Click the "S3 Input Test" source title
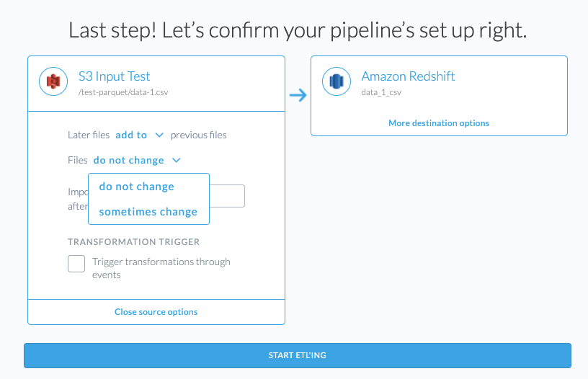The height and width of the screenshot is (379, 588). click(114, 76)
